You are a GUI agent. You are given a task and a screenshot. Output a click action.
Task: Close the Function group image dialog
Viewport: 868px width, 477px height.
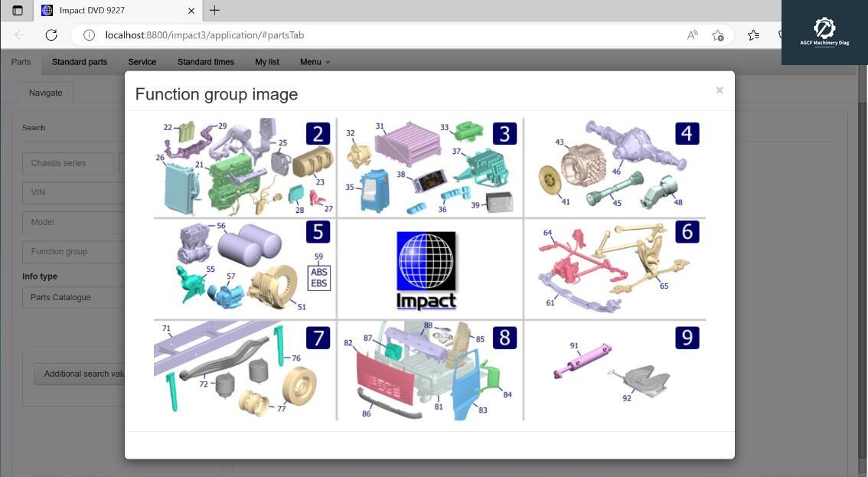(719, 90)
